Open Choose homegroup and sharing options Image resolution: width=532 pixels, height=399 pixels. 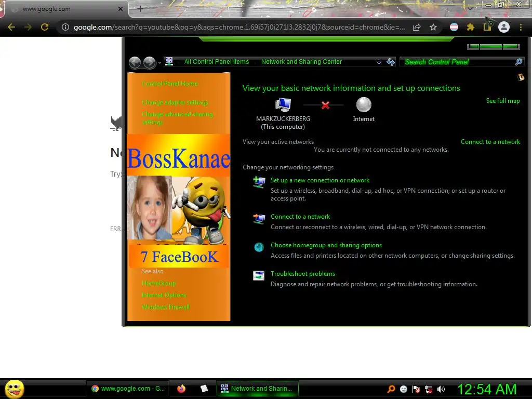(326, 245)
